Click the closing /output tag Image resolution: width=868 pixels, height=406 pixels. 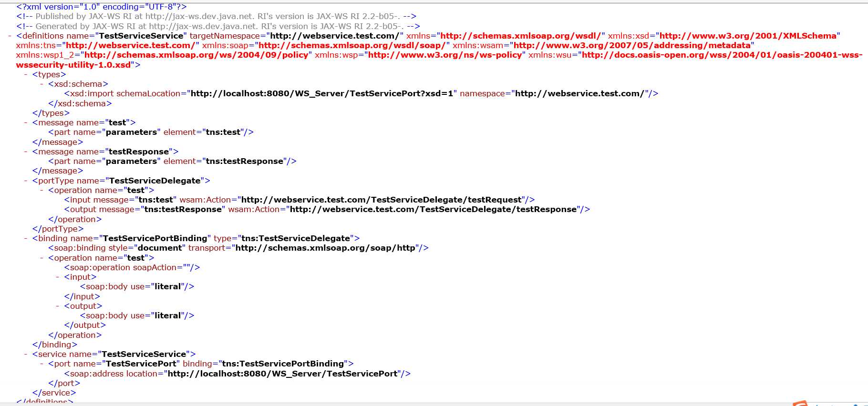(85, 325)
